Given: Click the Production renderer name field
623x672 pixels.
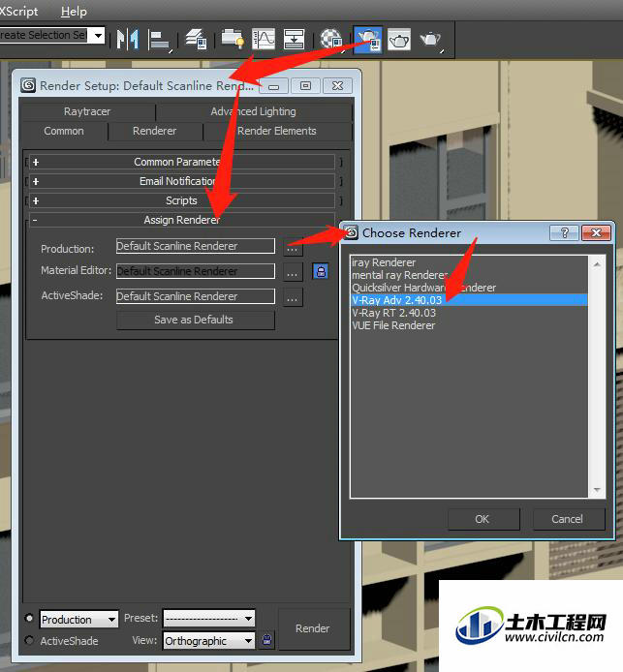Looking at the screenshot, I should (x=196, y=246).
